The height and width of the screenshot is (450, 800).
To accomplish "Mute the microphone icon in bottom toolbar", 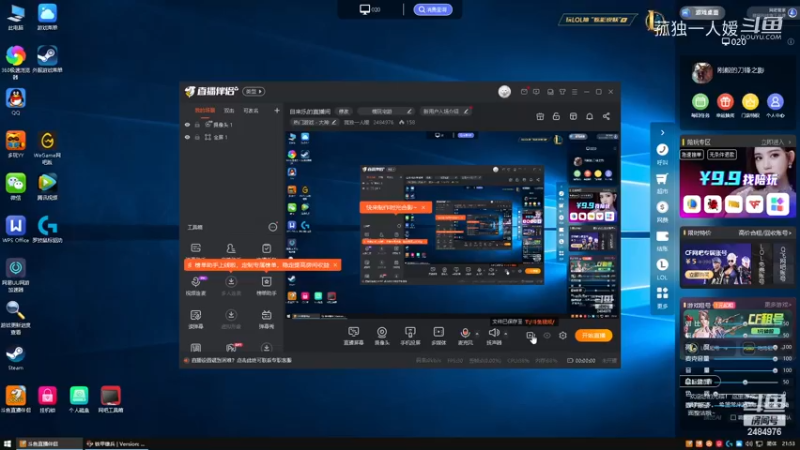I will pyautogui.click(x=465, y=333).
